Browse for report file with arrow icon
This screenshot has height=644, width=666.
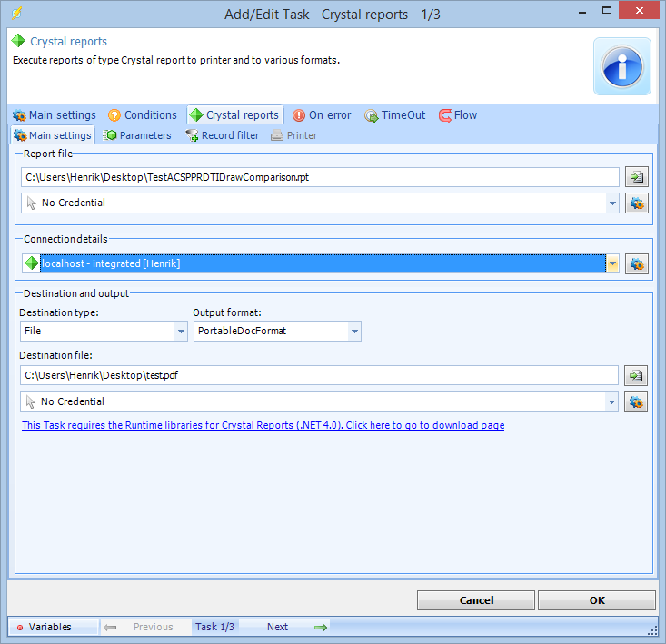(x=636, y=177)
